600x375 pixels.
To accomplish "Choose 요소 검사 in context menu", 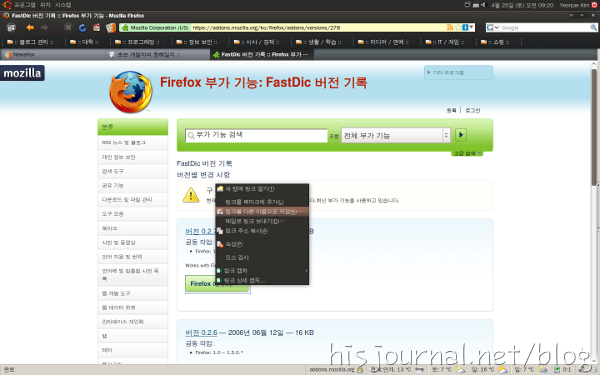I will [x=262, y=257].
